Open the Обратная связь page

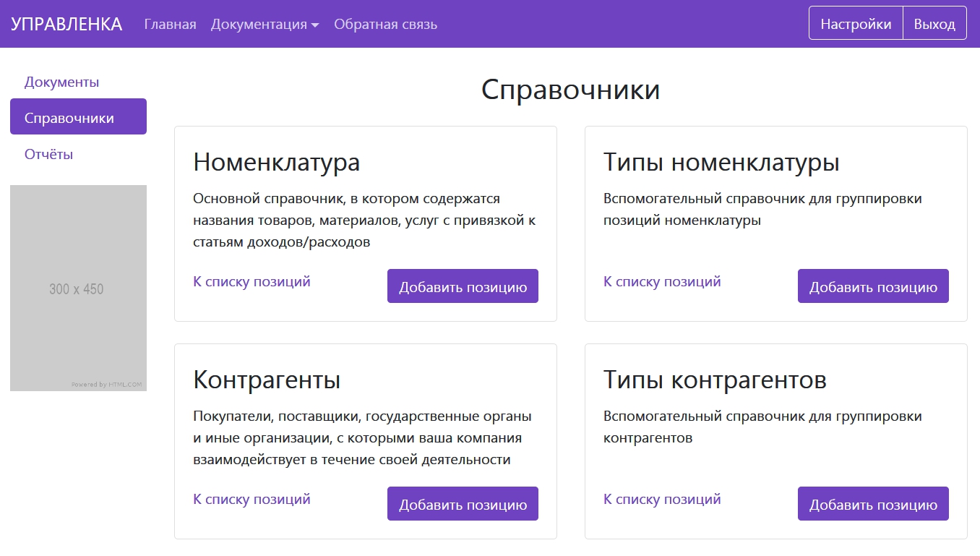(385, 24)
